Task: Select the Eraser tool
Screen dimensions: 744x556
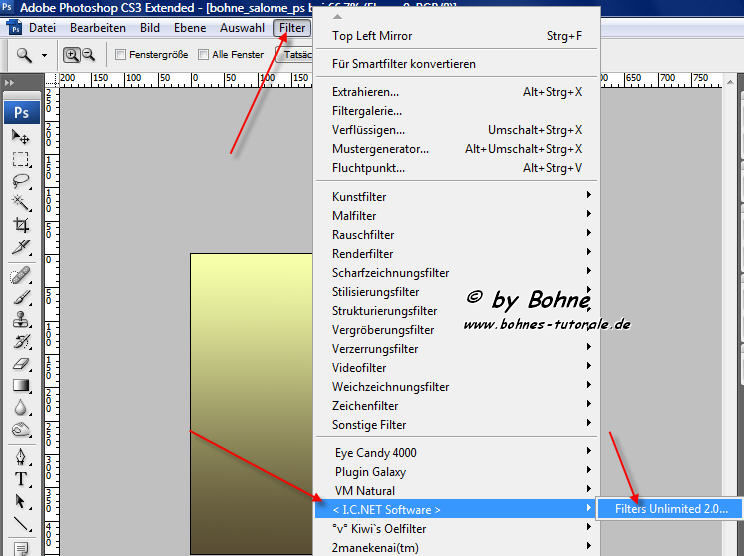Action: click(x=20, y=364)
